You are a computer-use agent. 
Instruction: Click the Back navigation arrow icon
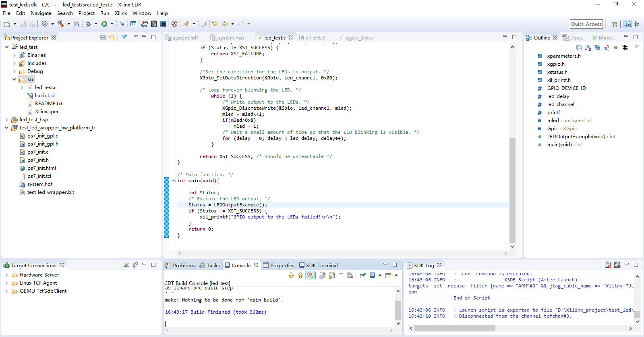tap(225, 24)
